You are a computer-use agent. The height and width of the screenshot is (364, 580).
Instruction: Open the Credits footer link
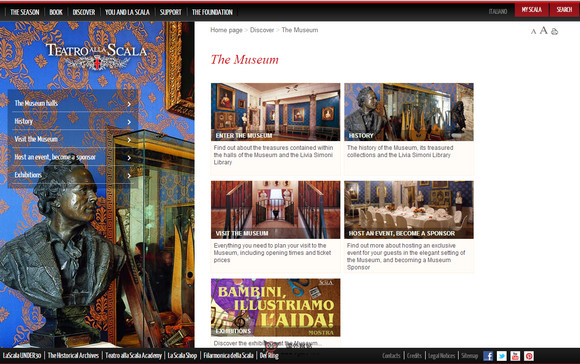(x=414, y=355)
